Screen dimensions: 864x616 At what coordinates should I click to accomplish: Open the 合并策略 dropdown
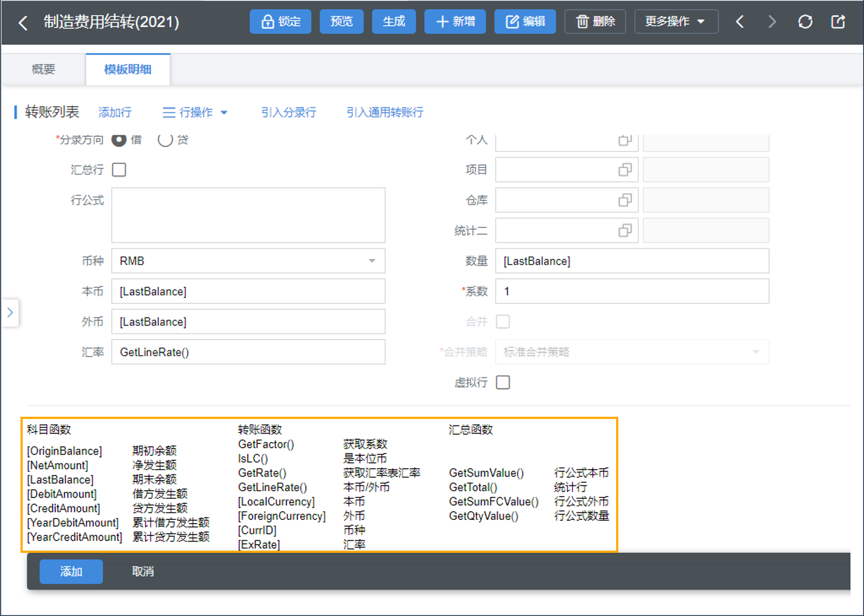point(632,352)
